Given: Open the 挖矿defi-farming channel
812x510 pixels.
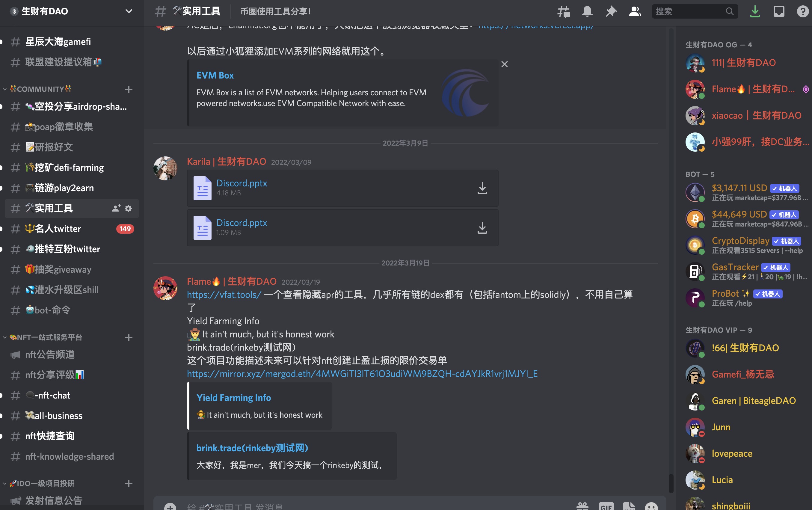Looking at the screenshot, I should (69, 168).
